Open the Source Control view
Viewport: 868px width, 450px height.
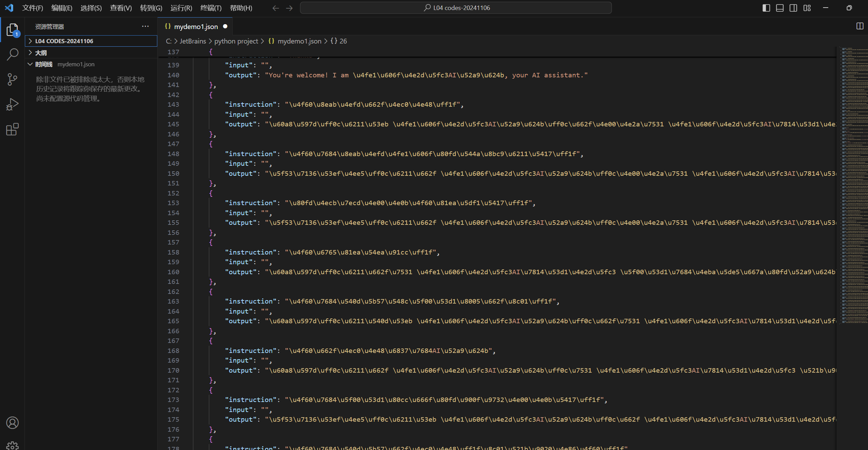coord(12,79)
